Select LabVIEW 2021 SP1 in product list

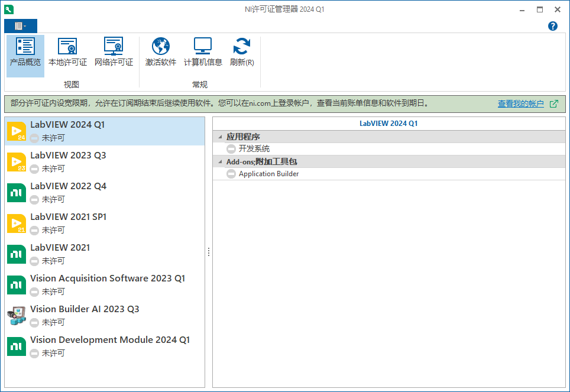point(105,223)
